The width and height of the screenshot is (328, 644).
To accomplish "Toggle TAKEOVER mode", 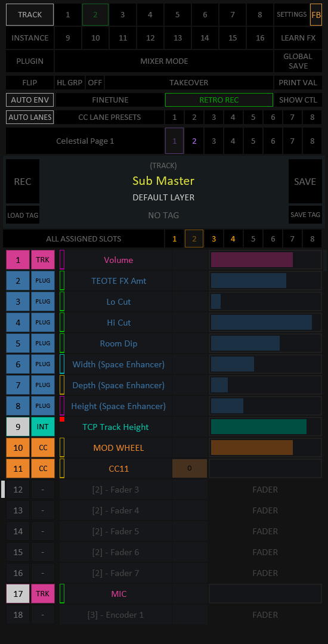I will 189,82.
